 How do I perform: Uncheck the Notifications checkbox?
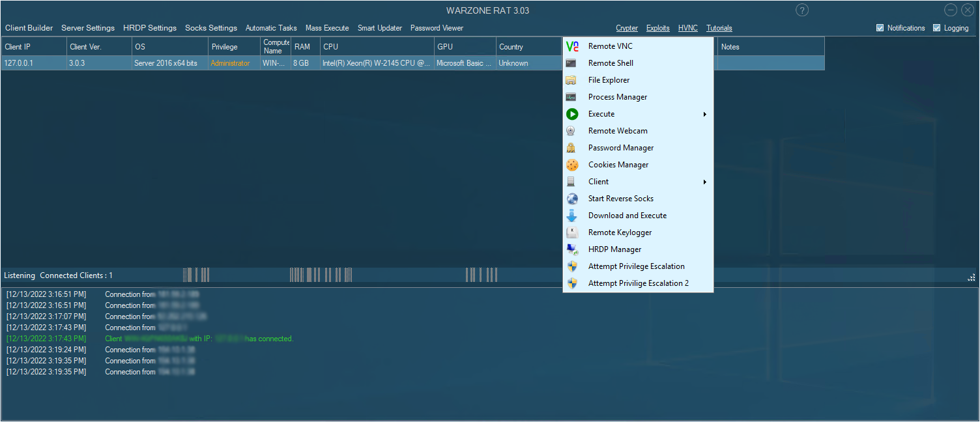[x=880, y=28]
